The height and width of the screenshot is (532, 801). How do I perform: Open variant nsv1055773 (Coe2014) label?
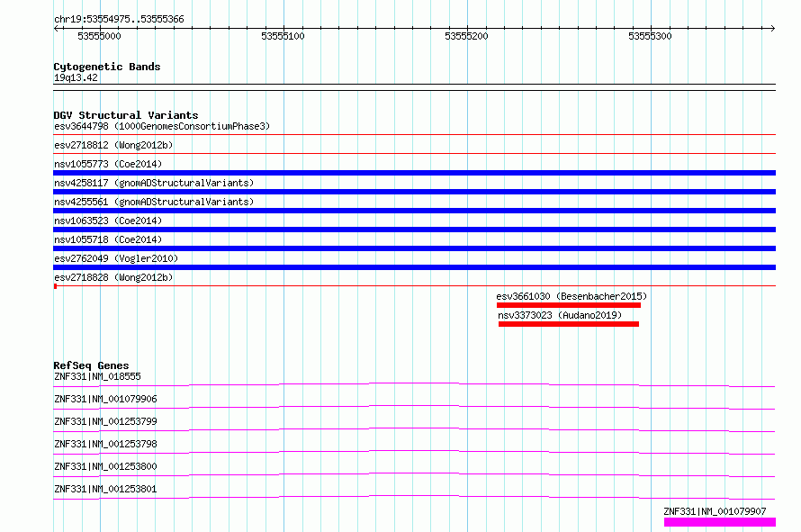[x=108, y=164]
